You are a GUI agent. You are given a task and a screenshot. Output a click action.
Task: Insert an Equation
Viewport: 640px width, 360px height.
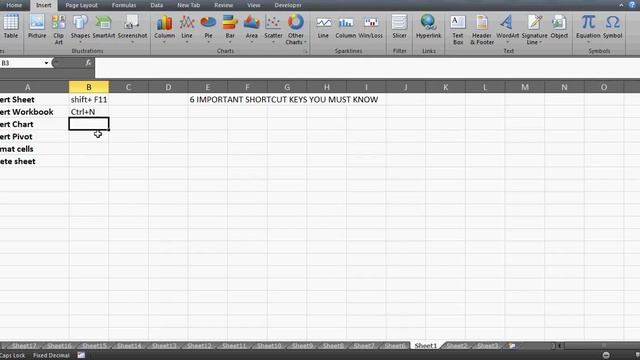click(x=588, y=29)
